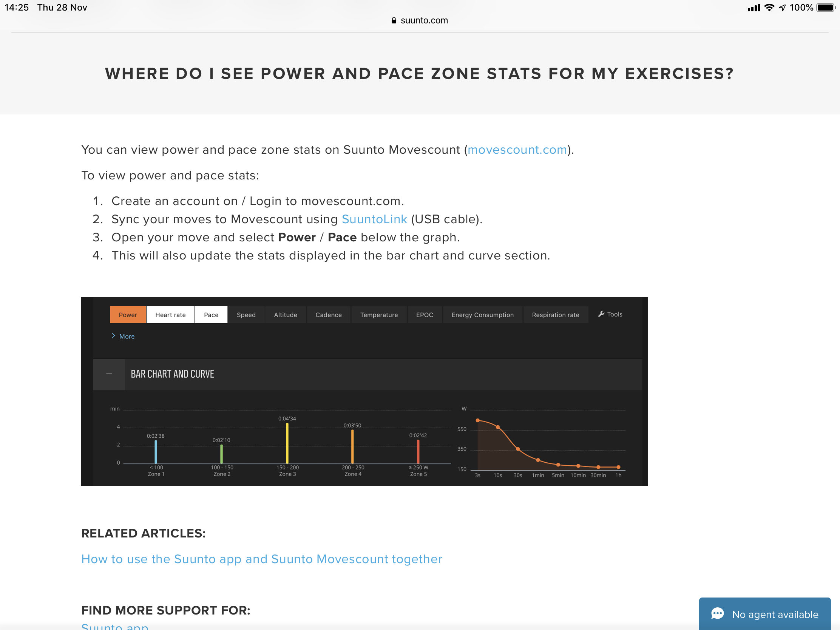Click the cellular signal bars icon

click(754, 8)
